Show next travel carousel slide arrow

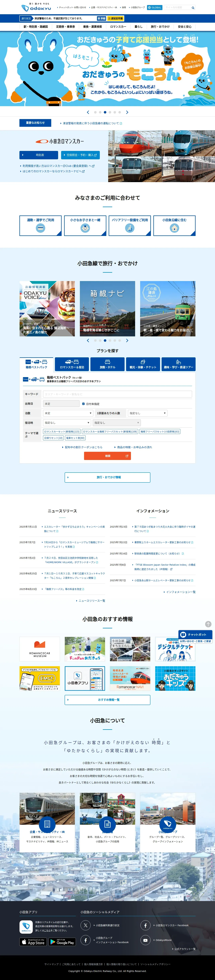tap(127, 340)
